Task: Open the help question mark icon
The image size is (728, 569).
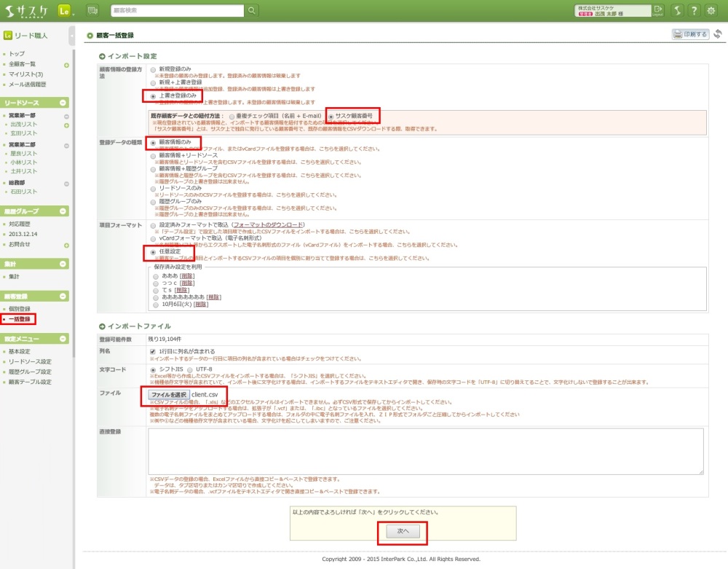Action: (694, 10)
